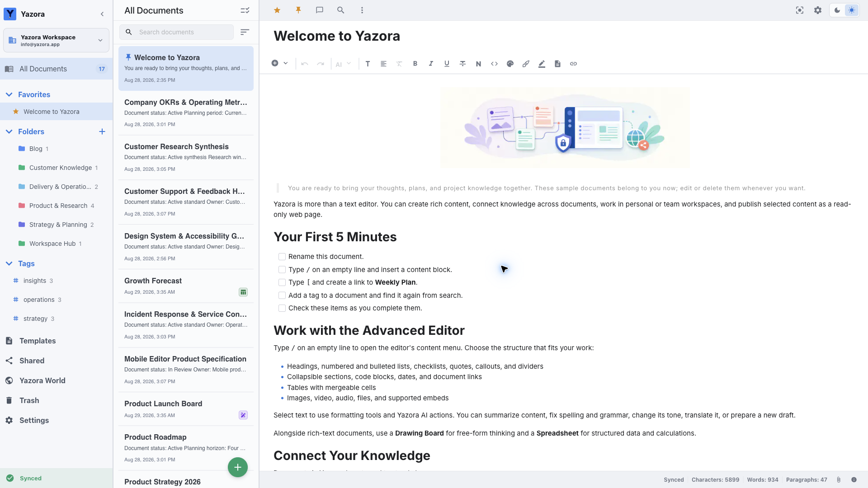868x488 pixels.
Task: Switch to dark mode with moon icon
Action: (x=837, y=10)
